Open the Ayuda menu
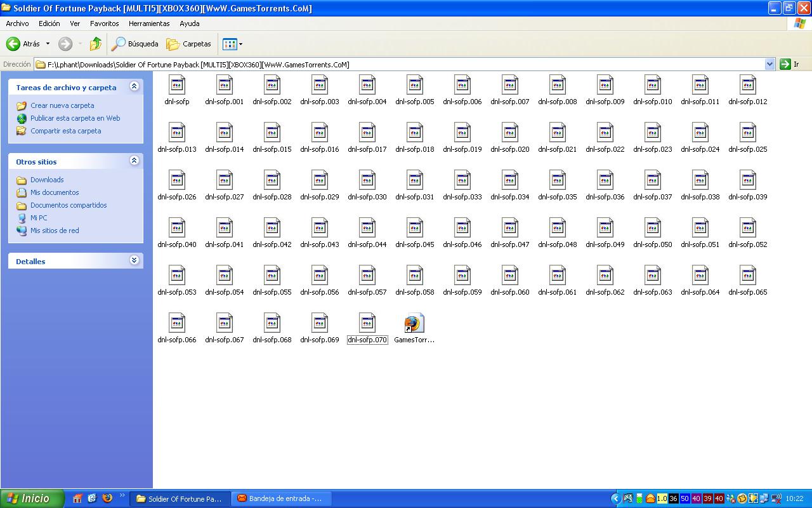 pyautogui.click(x=190, y=23)
